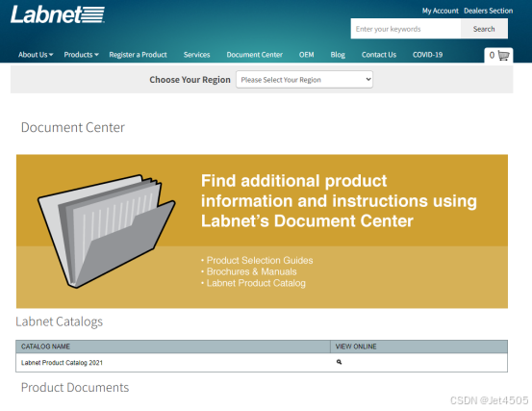
Task: Open the Services page
Action: 197,55
